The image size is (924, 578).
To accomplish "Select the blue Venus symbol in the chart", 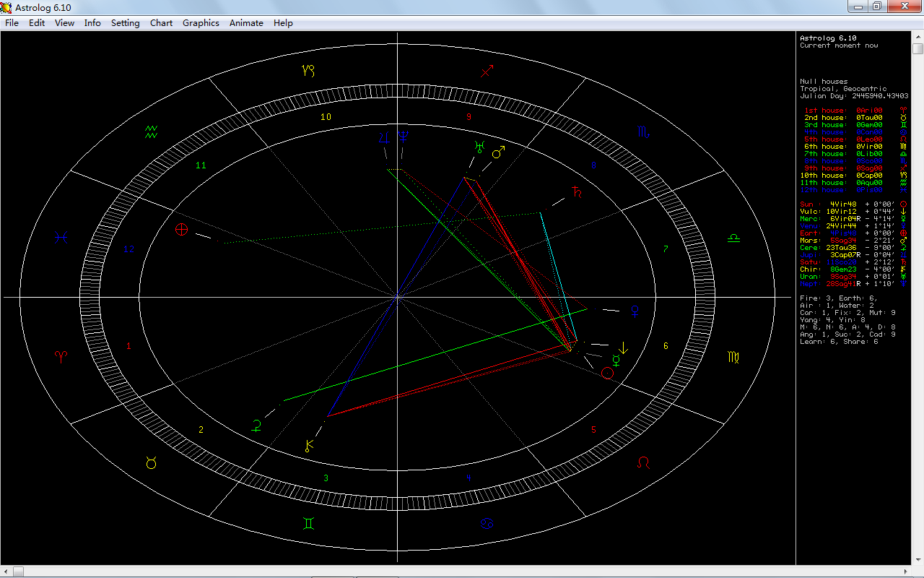I will click(635, 311).
